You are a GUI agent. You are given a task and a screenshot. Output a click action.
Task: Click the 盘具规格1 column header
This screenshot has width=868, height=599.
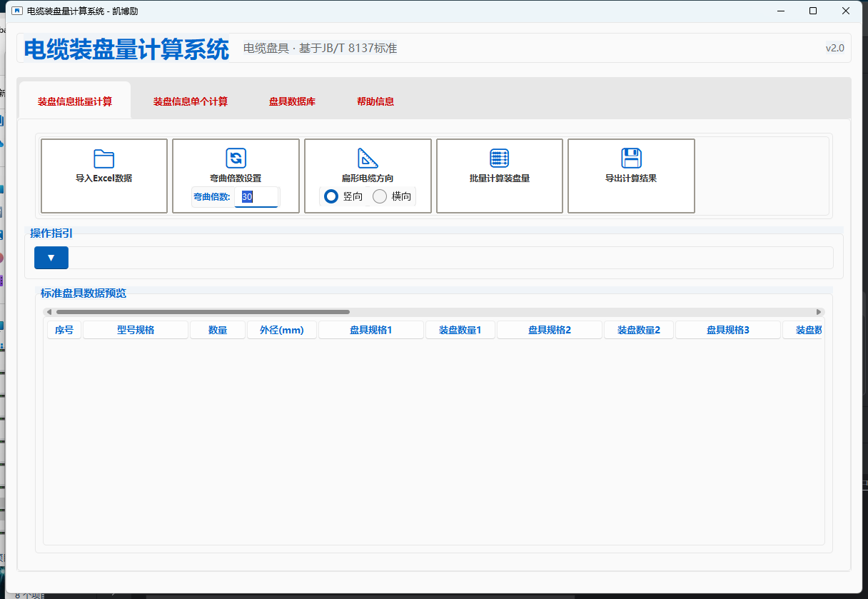(371, 330)
